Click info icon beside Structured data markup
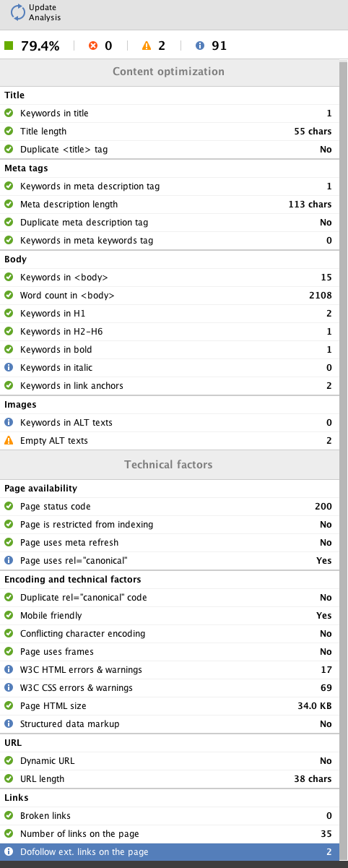The height and width of the screenshot is (868, 348). click(x=9, y=724)
